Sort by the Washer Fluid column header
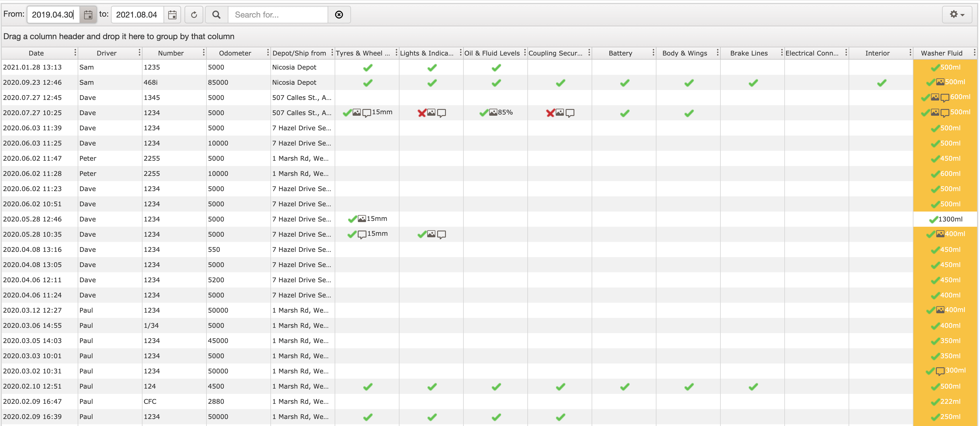The width and height of the screenshot is (980, 426). coord(941,53)
